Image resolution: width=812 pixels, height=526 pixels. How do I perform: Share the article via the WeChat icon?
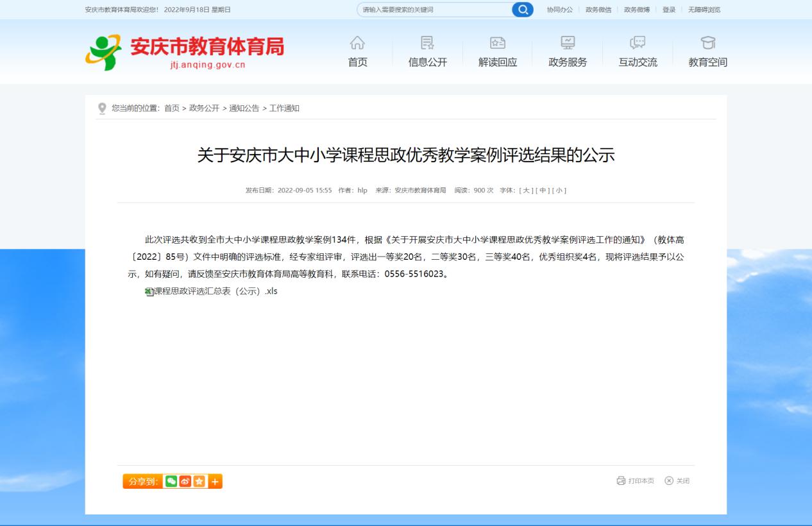[171, 482]
